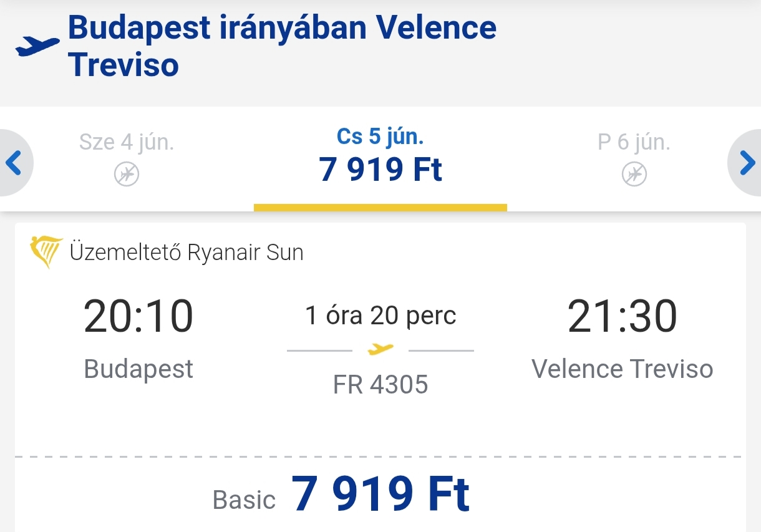Click the 1 óra 20 perc duration text

tap(380, 316)
